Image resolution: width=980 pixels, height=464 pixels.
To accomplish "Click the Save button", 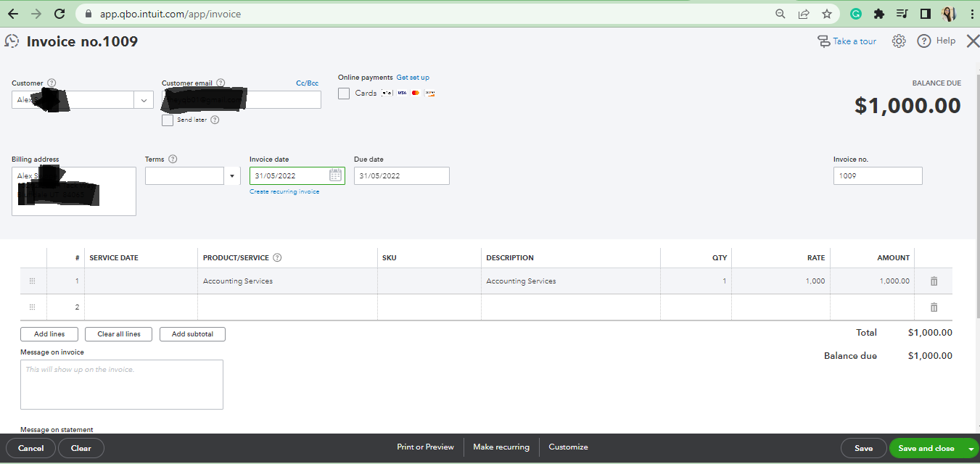I will pos(863,448).
